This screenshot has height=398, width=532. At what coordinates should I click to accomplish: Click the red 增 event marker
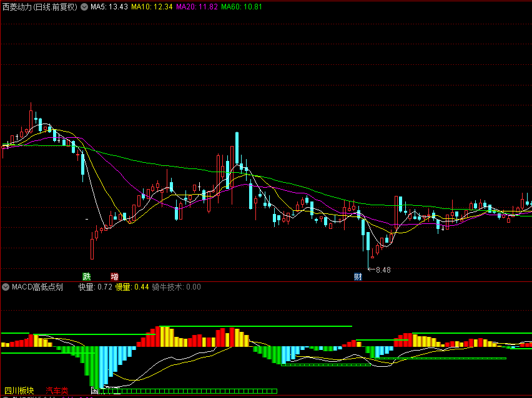[115, 276]
